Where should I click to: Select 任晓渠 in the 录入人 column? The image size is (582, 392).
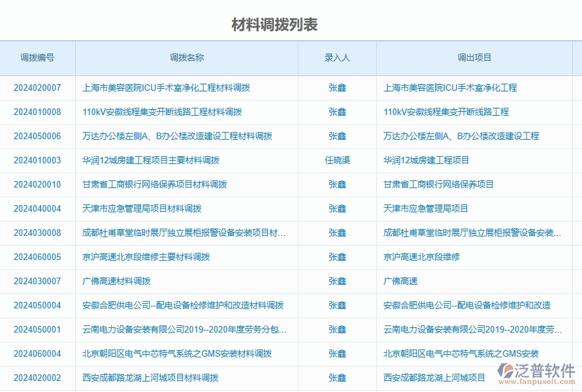pyautogui.click(x=337, y=160)
